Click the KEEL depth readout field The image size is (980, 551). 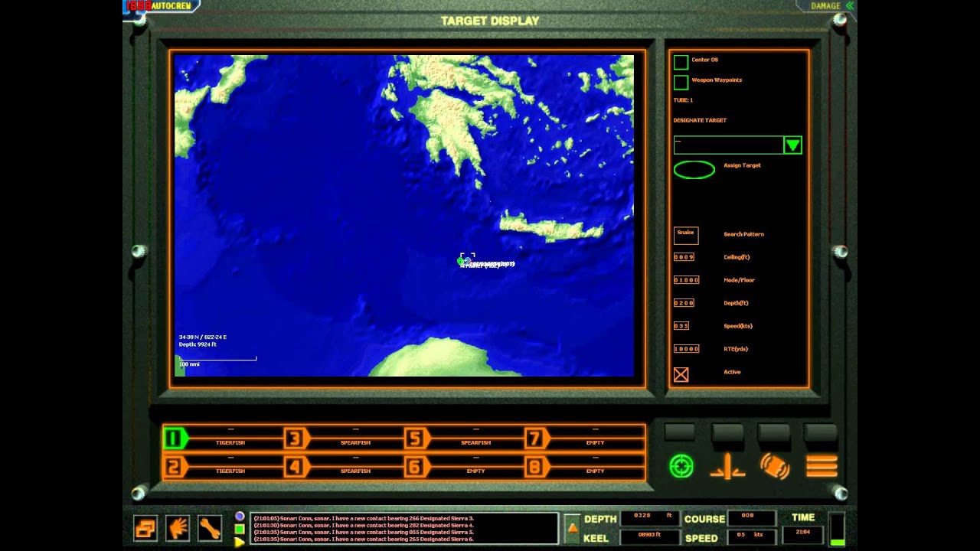coord(650,536)
